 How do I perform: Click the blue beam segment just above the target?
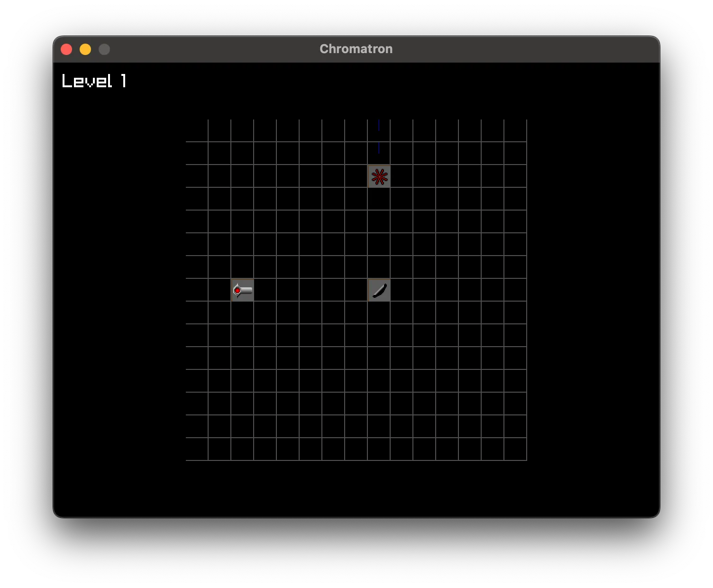click(379, 148)
